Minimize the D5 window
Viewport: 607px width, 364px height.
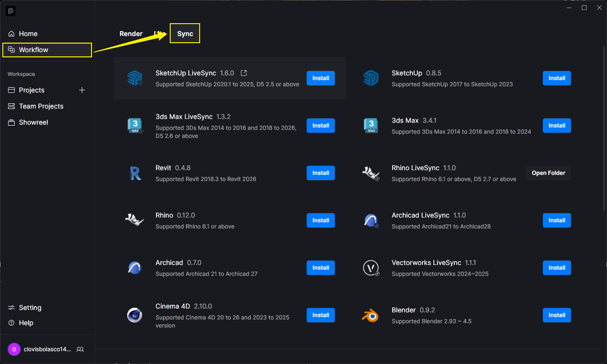(x=570, y=8)
